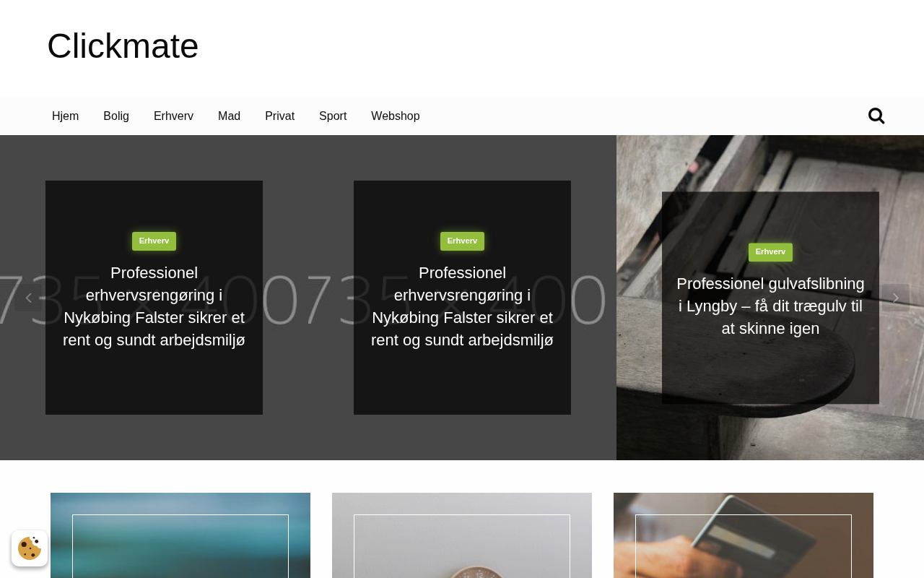Image resolution: width=924 pixels, height=578 pixels.
Task: Go to the Mad category
Action: pyautogui.click(x=229, y=116)
